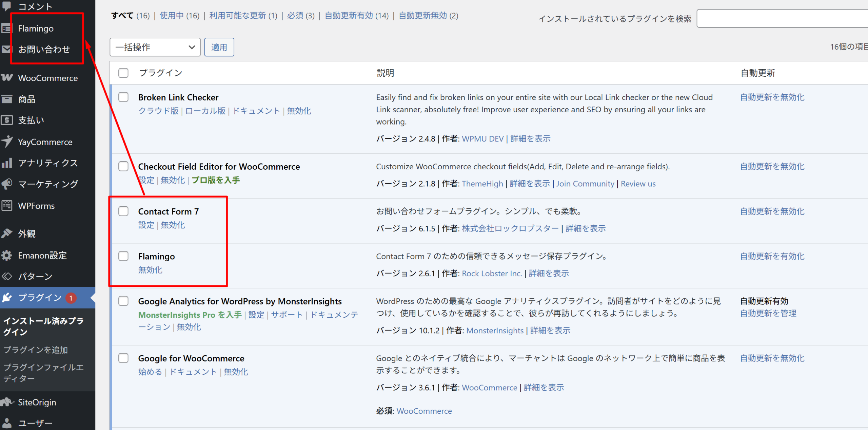Image resolution: width=868 pixels, height=430 pixels.
Task: Open the ユーザー sidebar menu
Action: (35, 423)
